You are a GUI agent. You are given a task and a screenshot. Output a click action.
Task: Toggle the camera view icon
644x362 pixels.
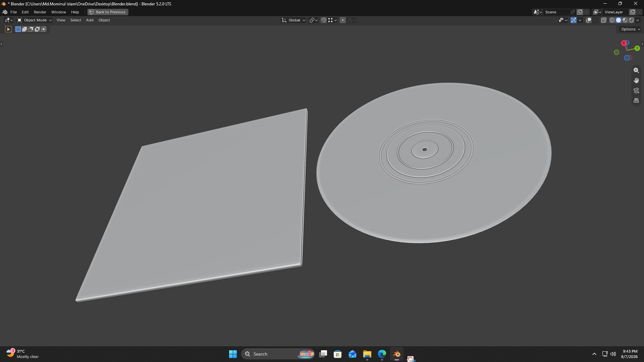coord(636,90)
